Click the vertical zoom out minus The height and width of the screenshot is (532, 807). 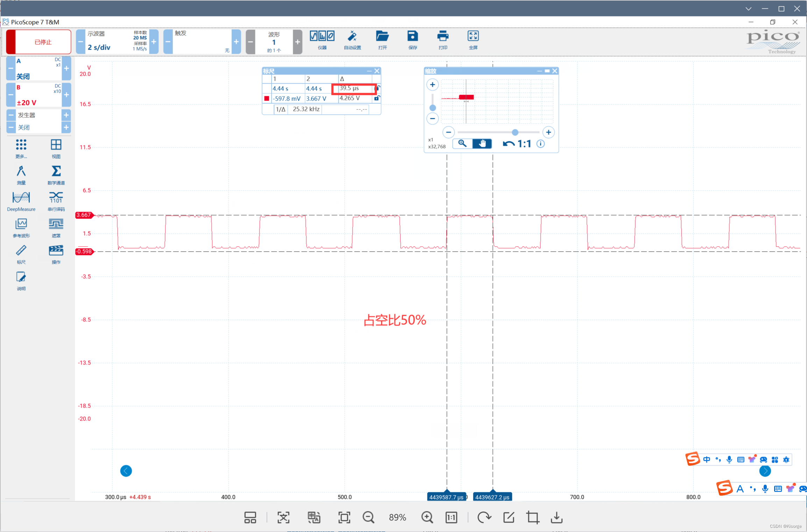click(x=432, y=119)
